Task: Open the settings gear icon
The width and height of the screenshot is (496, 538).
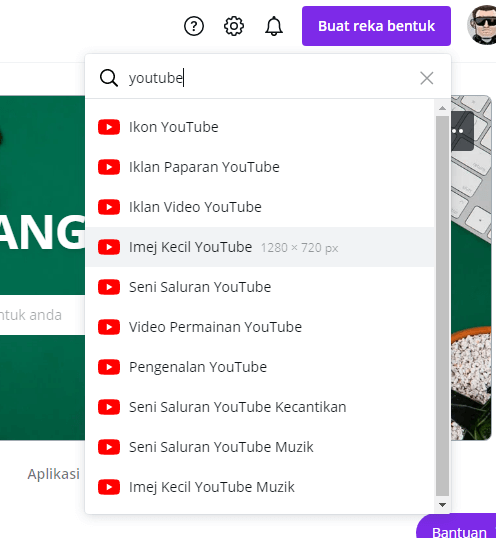Action: [234, 26]
